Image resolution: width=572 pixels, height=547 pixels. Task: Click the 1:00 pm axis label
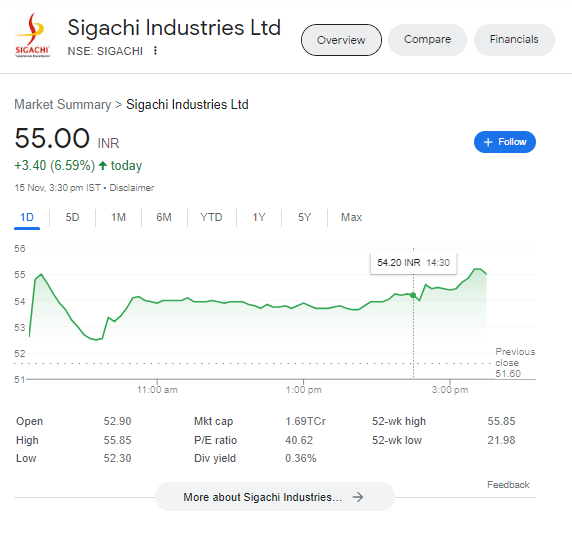304,390
